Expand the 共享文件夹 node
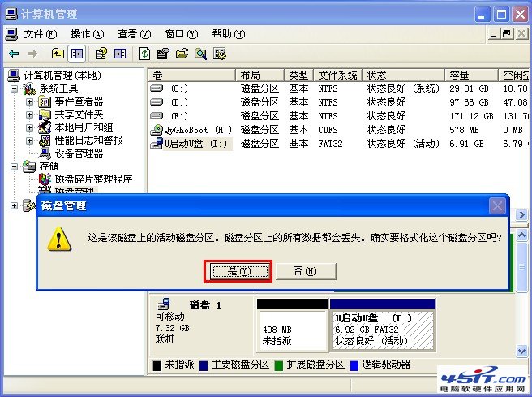This screenshot has width=532, height=397. pos(29,114)
